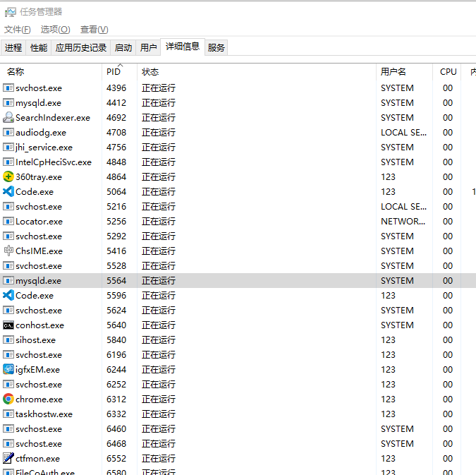This screenshot has width=476, height=475.
Task: Switch to the 进程 tab
Action: [13, 48]
